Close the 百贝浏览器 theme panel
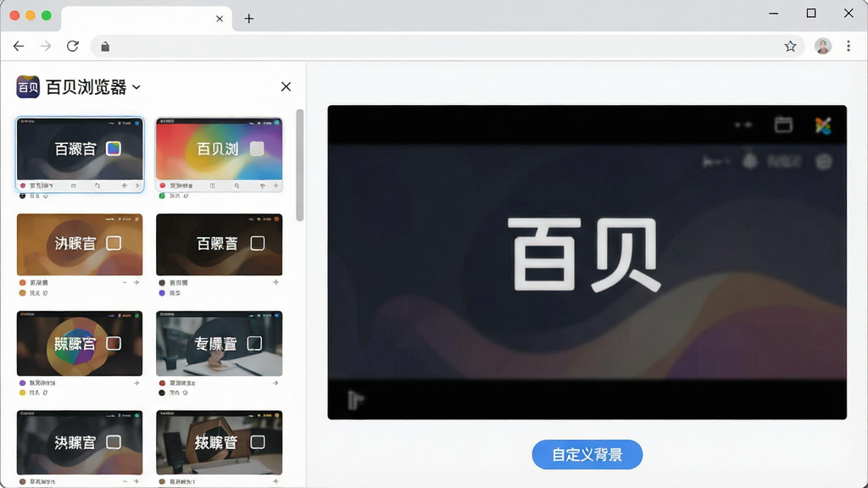Viewport: 868px width, 488px height. point(286,86)
